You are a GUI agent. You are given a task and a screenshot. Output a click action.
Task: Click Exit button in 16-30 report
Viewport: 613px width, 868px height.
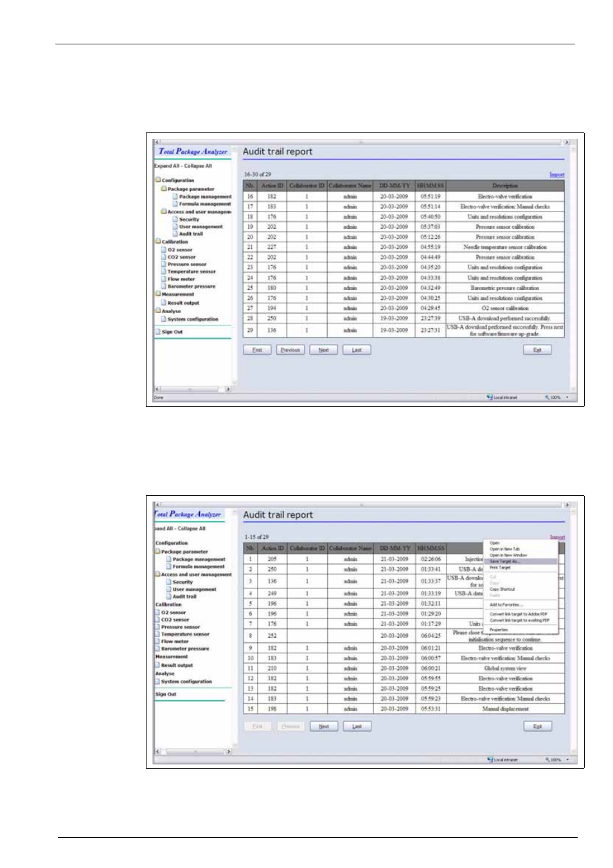click(537, 350)
